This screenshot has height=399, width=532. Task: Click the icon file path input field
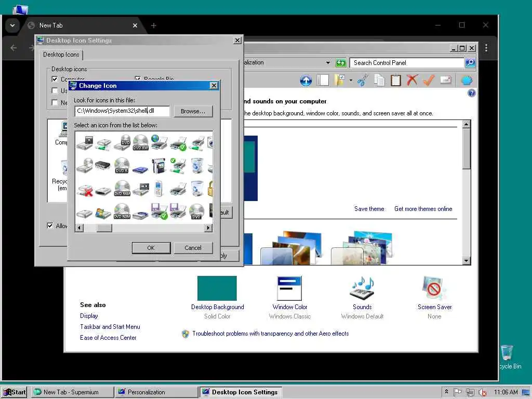click(122, 111)
